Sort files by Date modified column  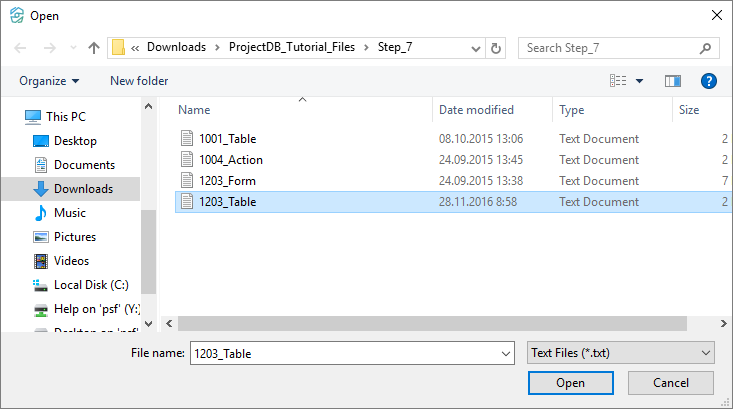coord(476,110)
